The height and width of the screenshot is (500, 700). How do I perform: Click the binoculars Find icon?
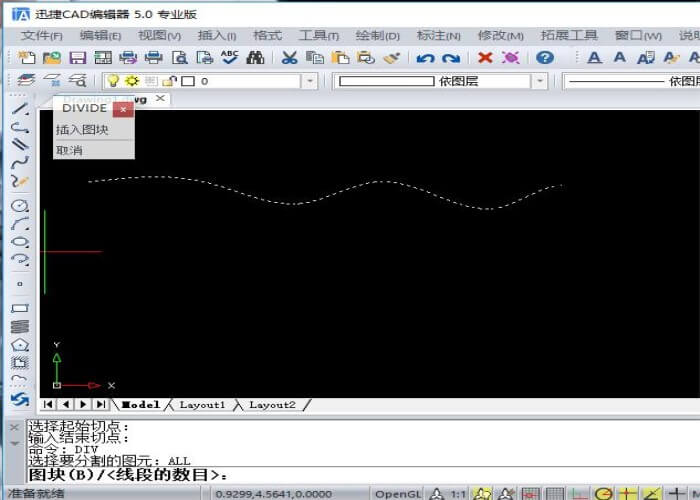click(x=254, y=59)
